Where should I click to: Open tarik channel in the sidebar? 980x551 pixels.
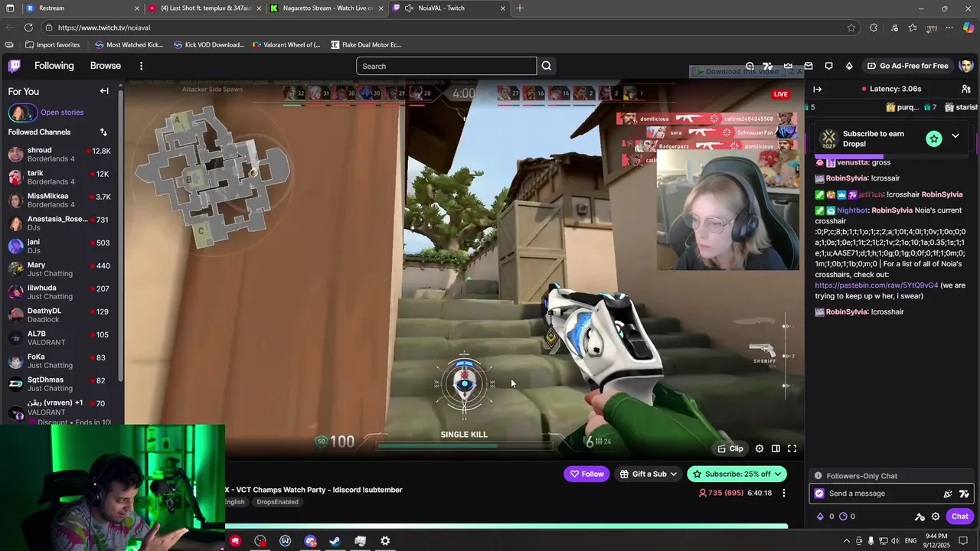tap(60, 178)
